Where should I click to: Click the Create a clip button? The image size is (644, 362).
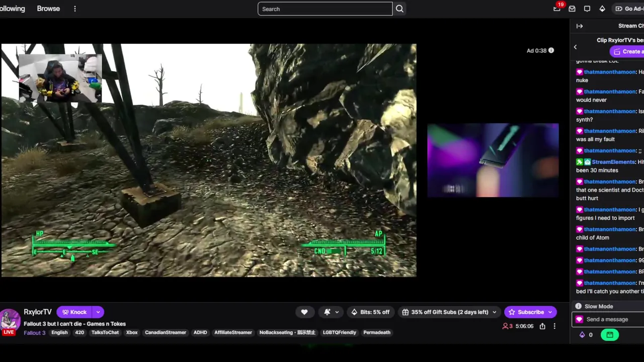click(627, 51)
